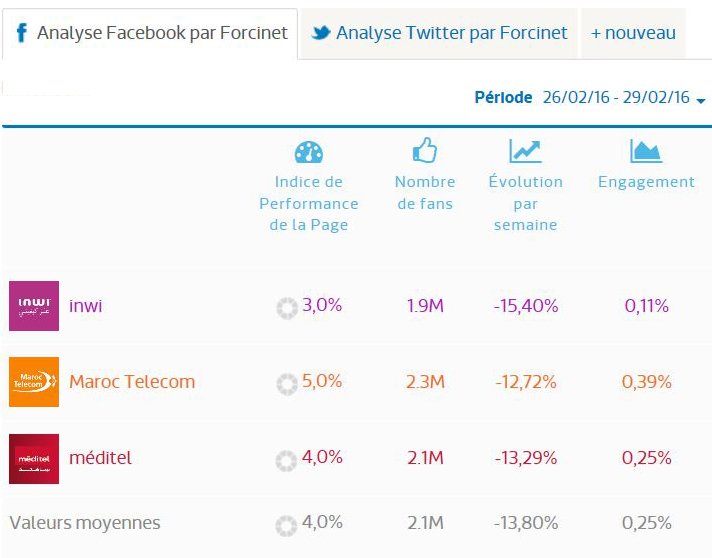This screenshot has height=558, width=712.
Task: Click the performance ring icon beside Maroc Telecom's 5,0%
Action: tap(287, 383)
